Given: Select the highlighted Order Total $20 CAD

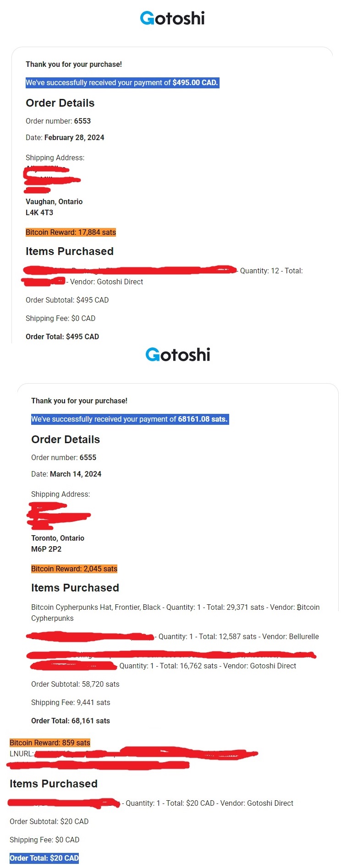Looking at the screenshot, I should (x=44, y=858).
